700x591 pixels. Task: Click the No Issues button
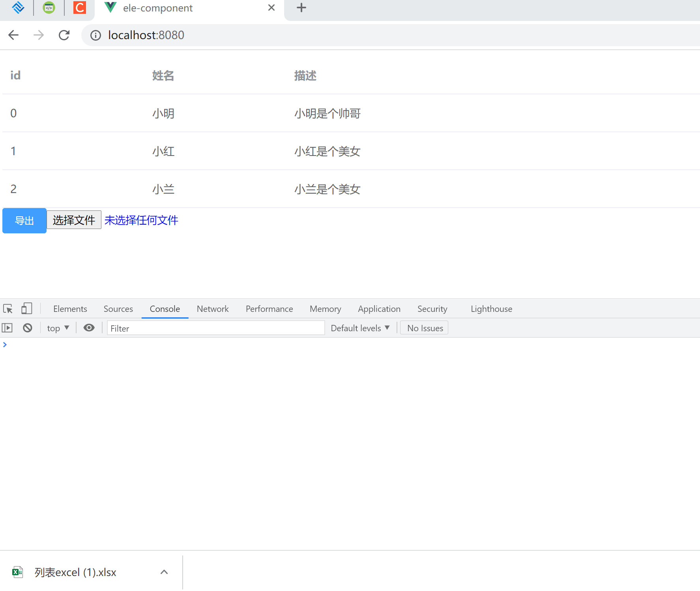425,328
